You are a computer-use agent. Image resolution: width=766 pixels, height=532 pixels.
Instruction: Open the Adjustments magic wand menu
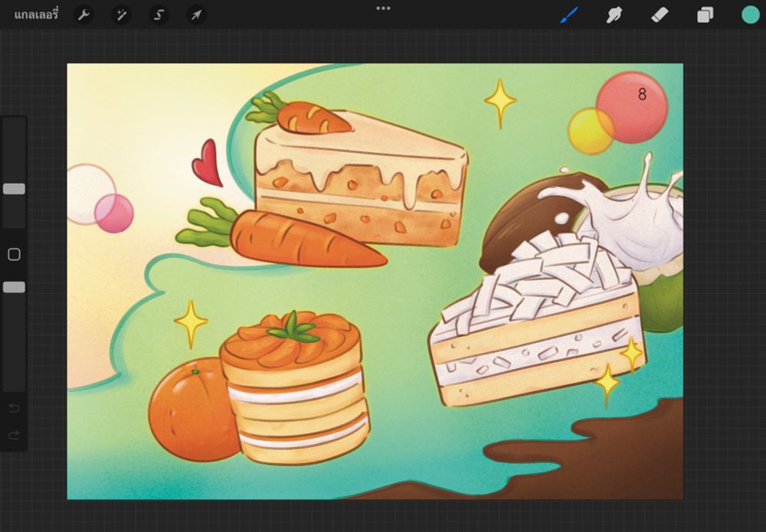121,15
